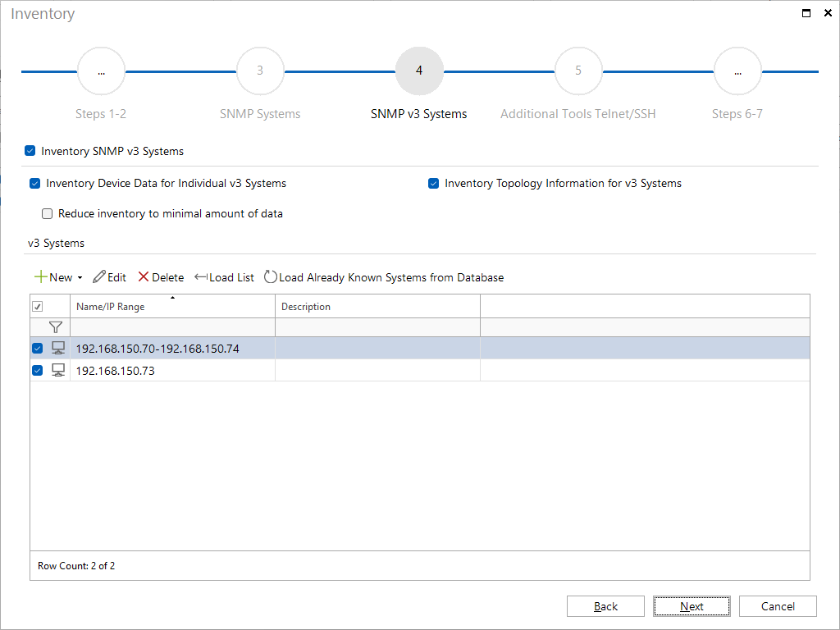The width and height of the screenshot is (840, 630).
Task: Go to Steps 6-7 wizard circle
Action: 737,71
